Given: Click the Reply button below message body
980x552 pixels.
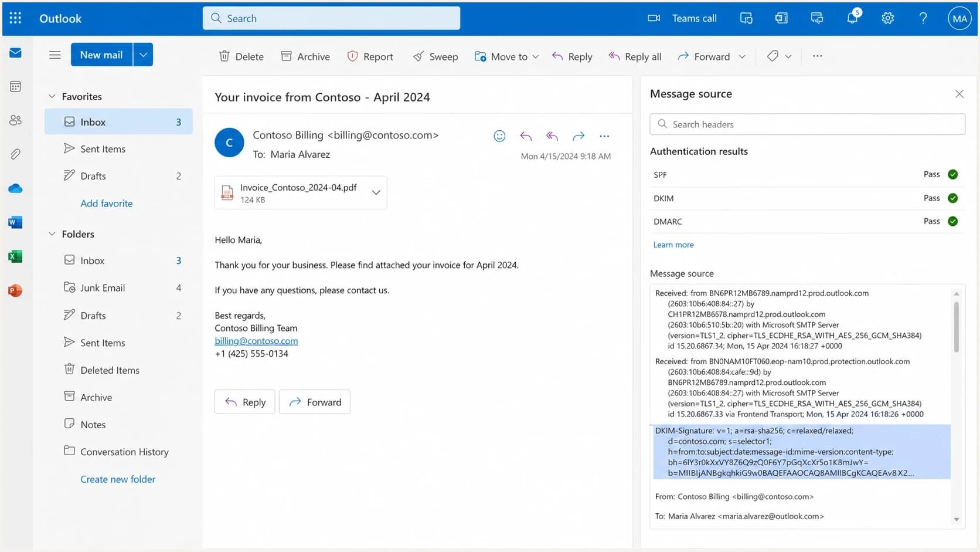Looking at the screenshot, I should pyautogui.click(x=245, y=402).
